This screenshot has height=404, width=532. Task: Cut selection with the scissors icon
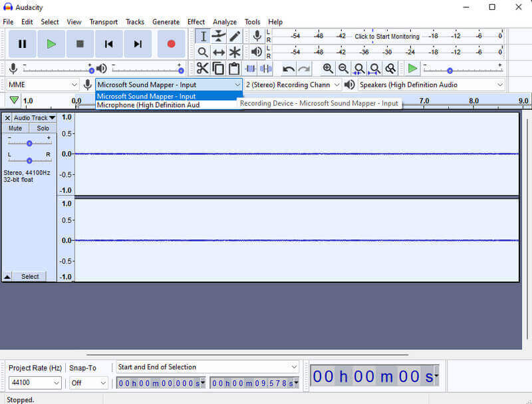coord(203,69)
